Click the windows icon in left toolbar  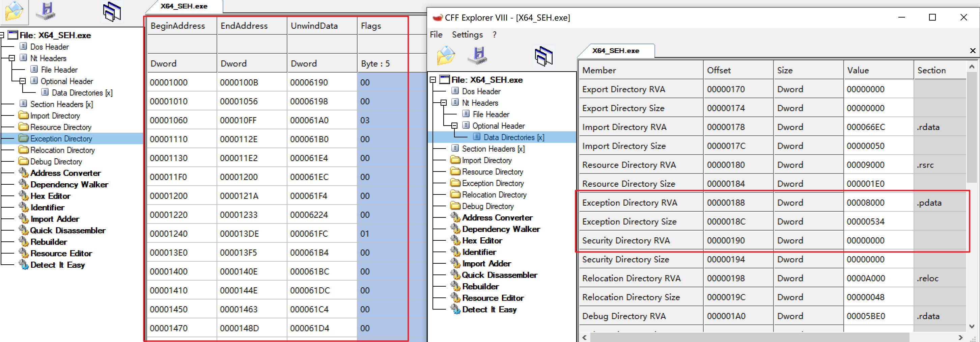(x=112, y=11)
